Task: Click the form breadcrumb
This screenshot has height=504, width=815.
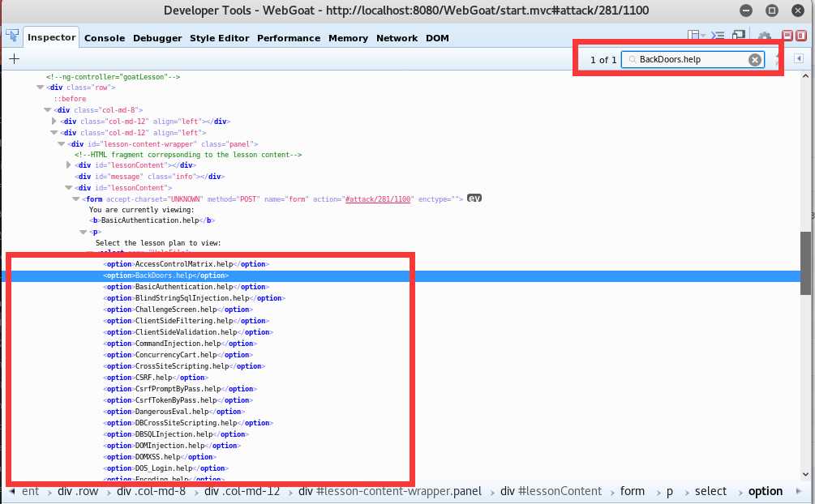Action: tap(632, 491)
